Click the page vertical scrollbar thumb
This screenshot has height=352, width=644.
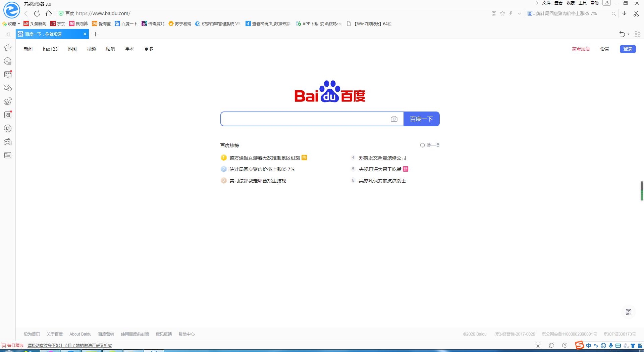642,191
